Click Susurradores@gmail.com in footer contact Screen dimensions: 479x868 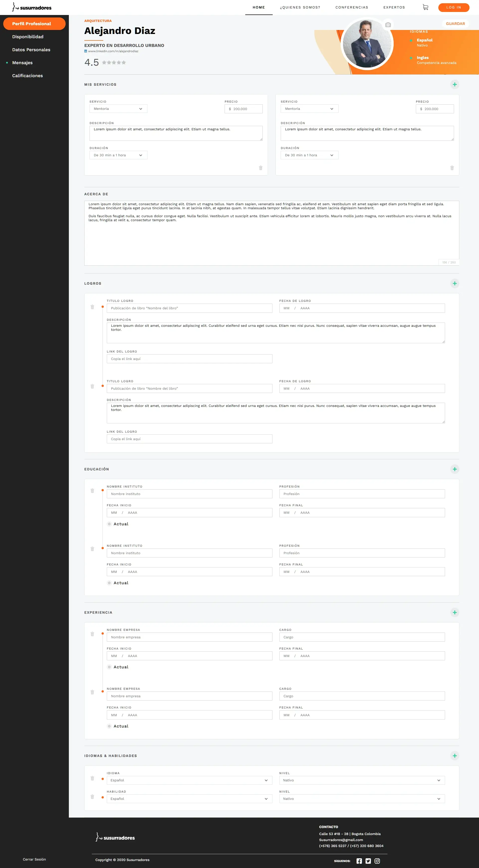pos(341,840)
